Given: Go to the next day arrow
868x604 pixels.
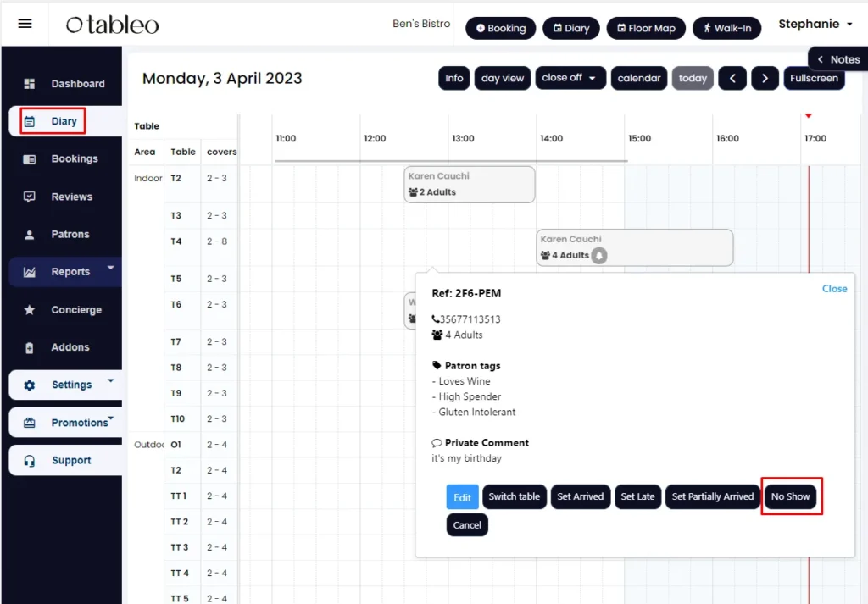Looking at the screenshot, I should 765,79.
